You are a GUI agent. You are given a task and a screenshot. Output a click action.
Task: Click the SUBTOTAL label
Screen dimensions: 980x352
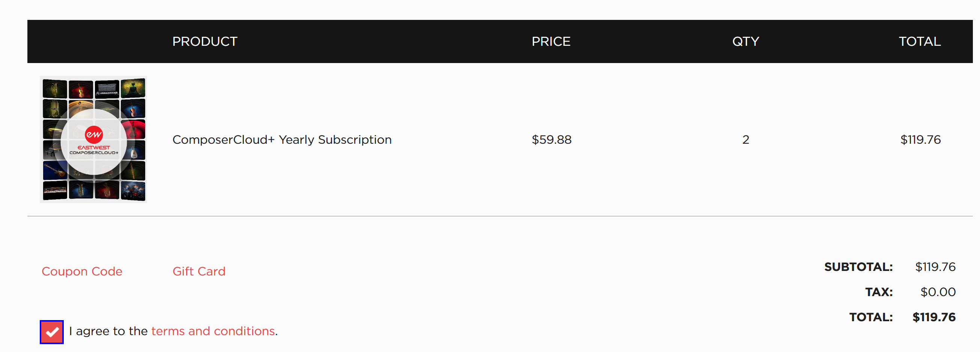coord(858,267)
